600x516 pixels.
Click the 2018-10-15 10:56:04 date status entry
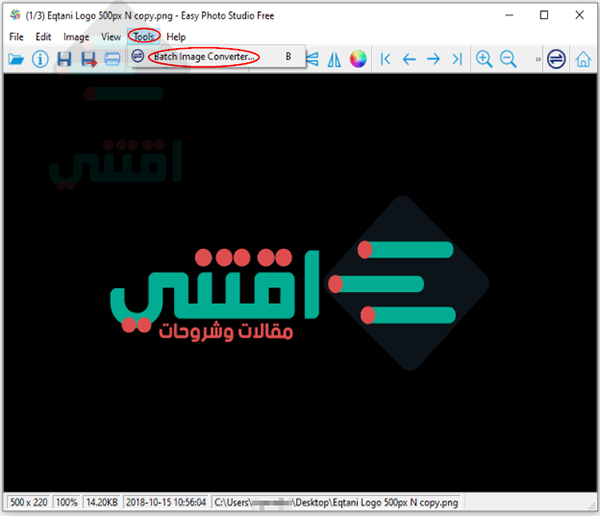click(x=166, y=502)
